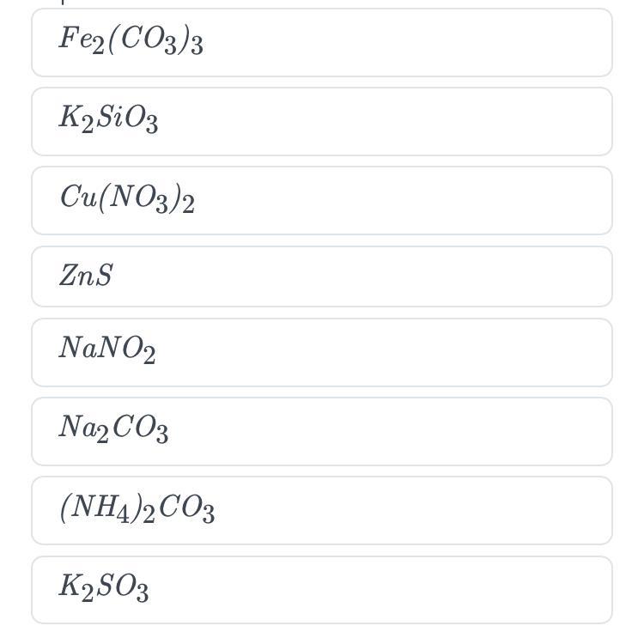644x644 pixels.
Task: Pick the zinc sulfide answer
Action: [321, 276]
